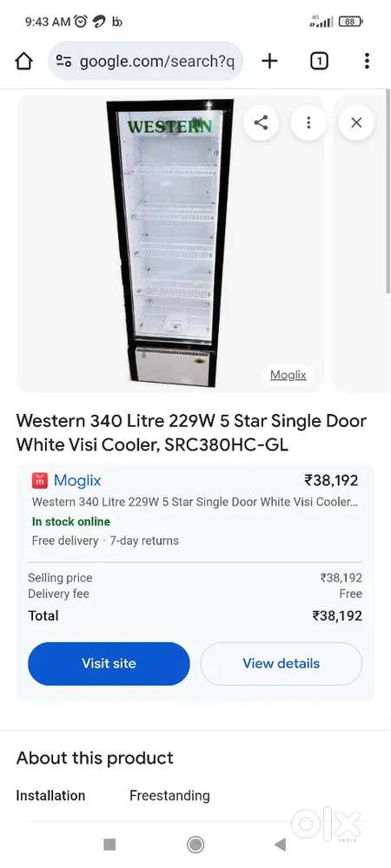Viewport: 391px width, 868px height.
Task: Share this product using share icon
Action: click(261, 122)
